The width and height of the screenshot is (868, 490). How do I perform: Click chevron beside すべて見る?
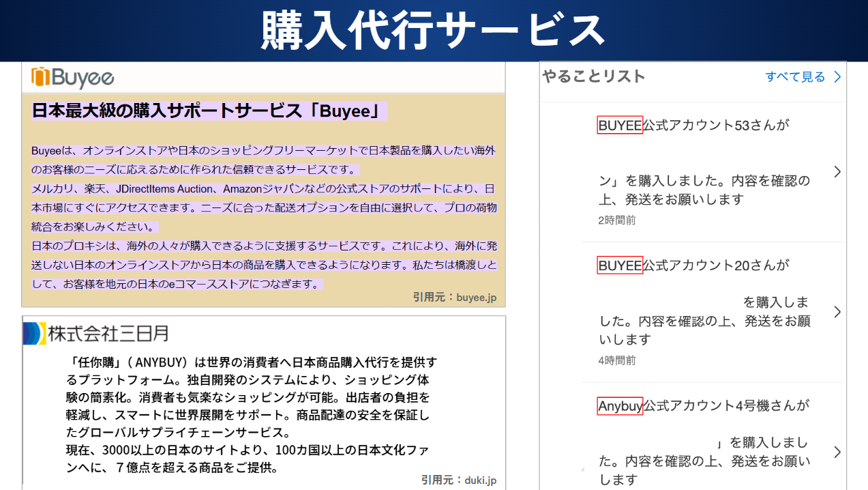(838, 77)
